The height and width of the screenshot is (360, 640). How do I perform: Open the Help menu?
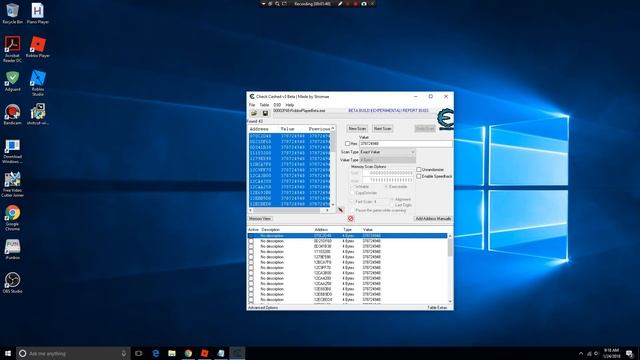coord(290,105)
